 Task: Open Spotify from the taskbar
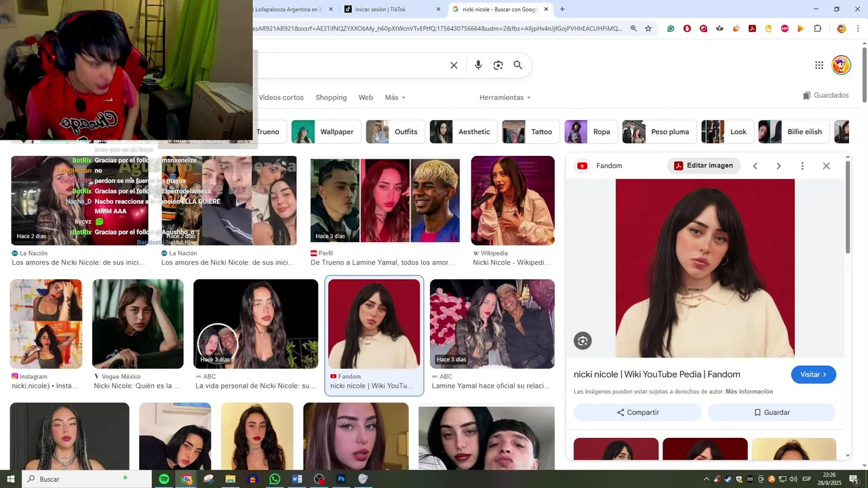pos(164,479)
